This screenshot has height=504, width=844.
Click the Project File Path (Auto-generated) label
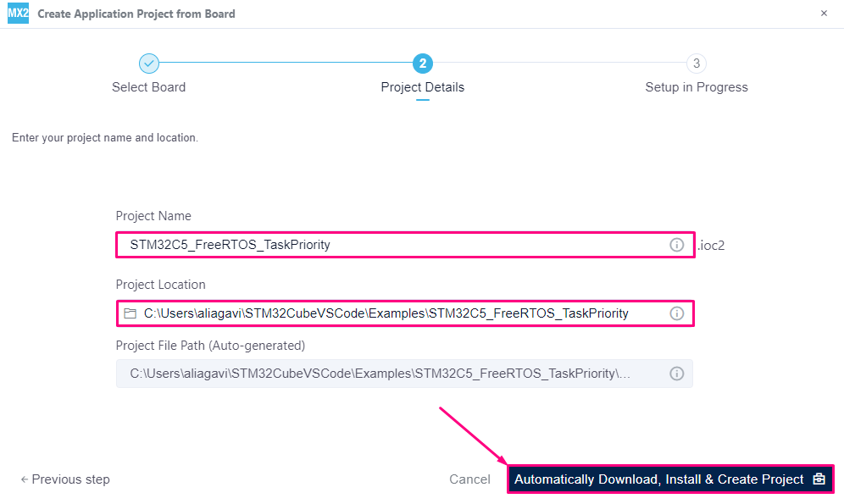[210, 346]
